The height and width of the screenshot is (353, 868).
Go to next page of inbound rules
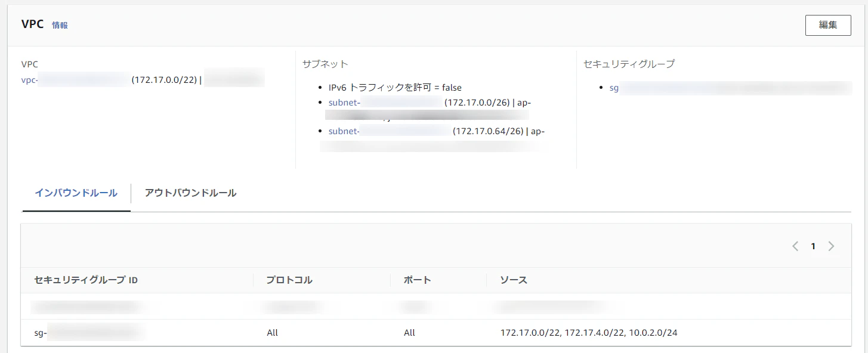coord(831,246)
